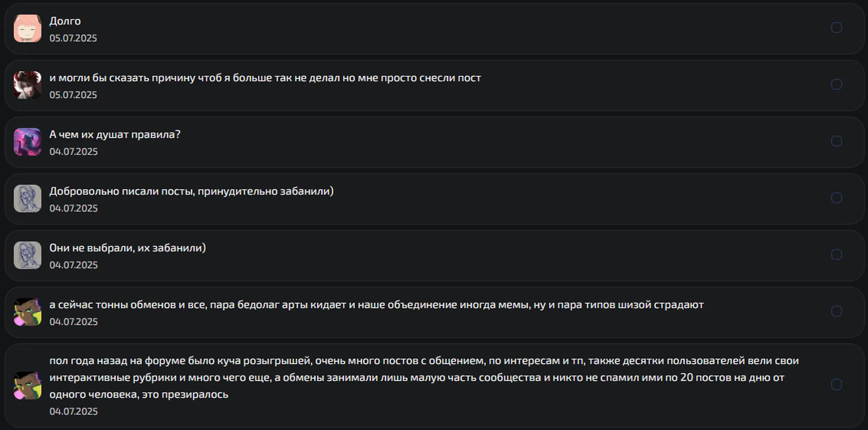Viewport: 868px width, 430px height.
Task: Select checkbox for 'а сейчас тонны обменов' comment
Action: [x=836, y=311]
